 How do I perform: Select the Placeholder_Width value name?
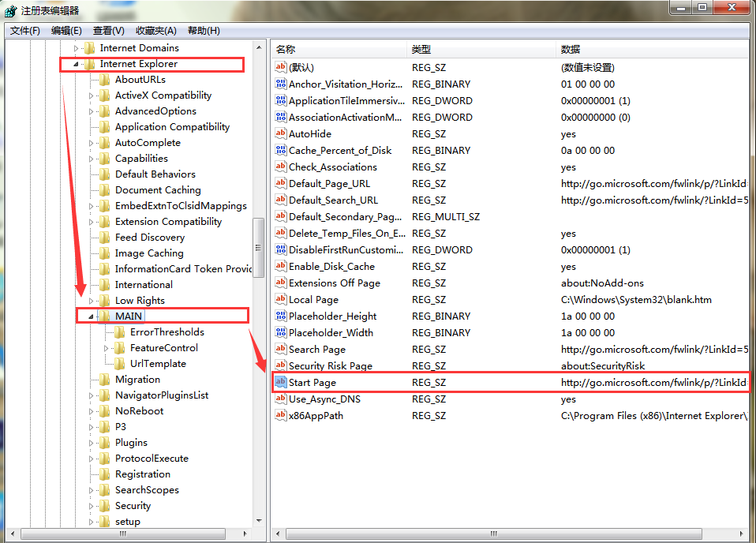[331, 332]
